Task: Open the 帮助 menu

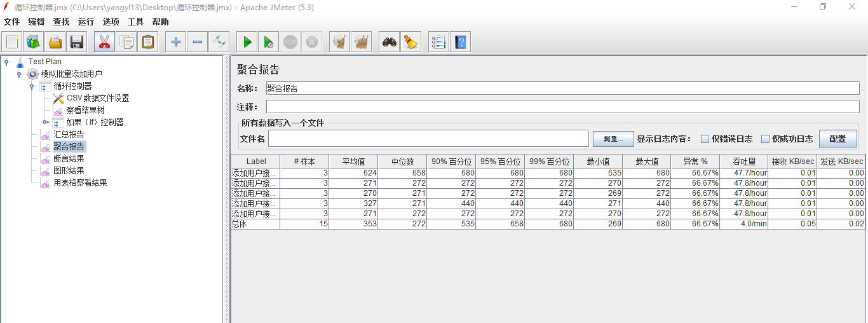Action: point(160,22)
